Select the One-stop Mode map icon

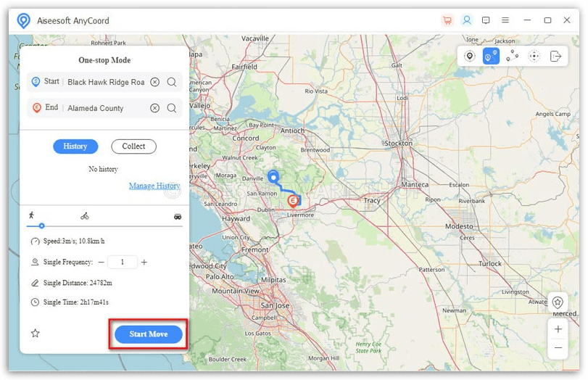(x=491, y=57)
